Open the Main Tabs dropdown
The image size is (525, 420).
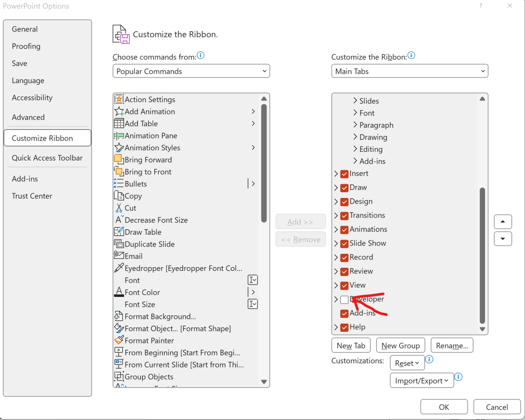point(409,71)
